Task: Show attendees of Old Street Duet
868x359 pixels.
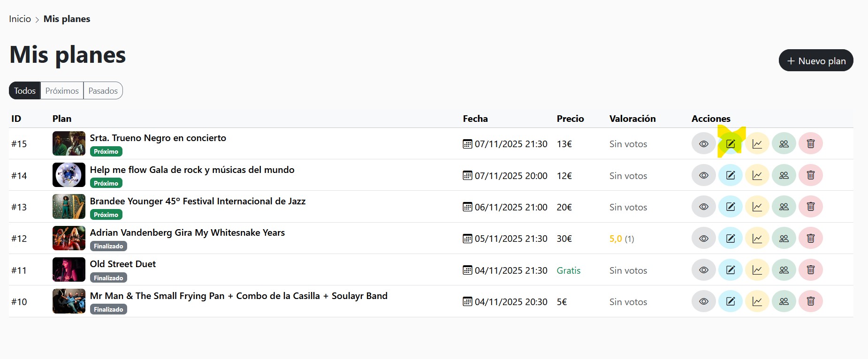Action: tap(784, 270)
